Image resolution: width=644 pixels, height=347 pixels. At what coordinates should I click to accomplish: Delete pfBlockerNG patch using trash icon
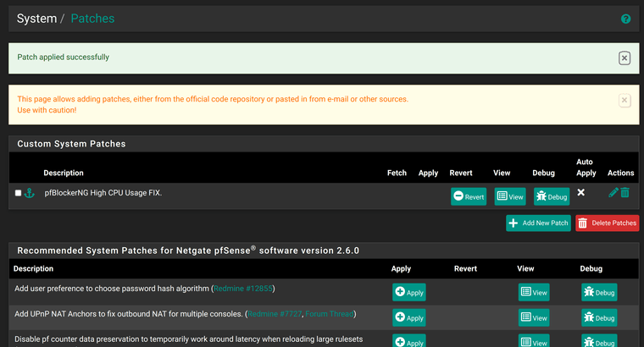pyautogui.click(x=625, y=192)
